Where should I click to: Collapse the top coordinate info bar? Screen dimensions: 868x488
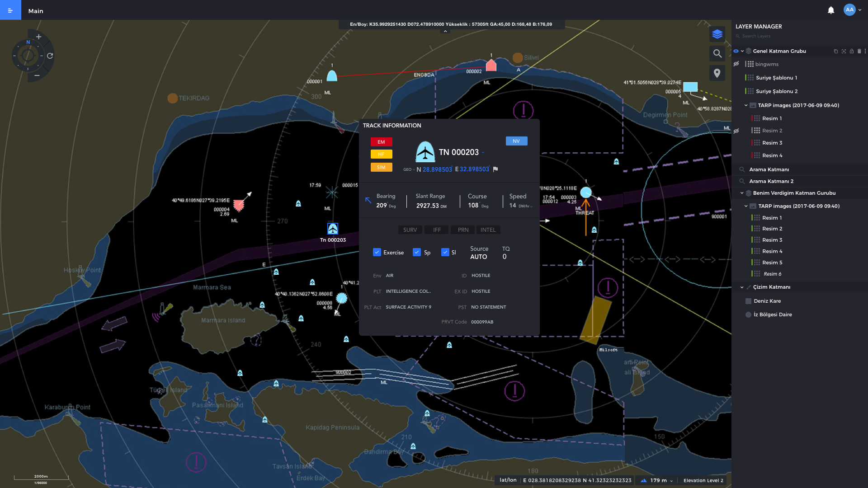point(445,32)
